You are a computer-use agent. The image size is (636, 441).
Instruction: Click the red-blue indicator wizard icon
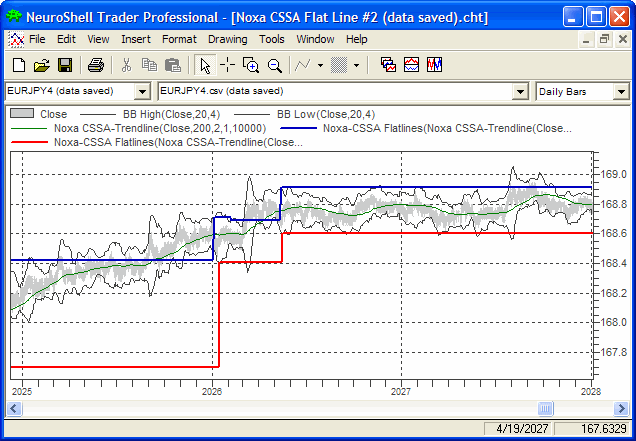click(x=411, y=65)
